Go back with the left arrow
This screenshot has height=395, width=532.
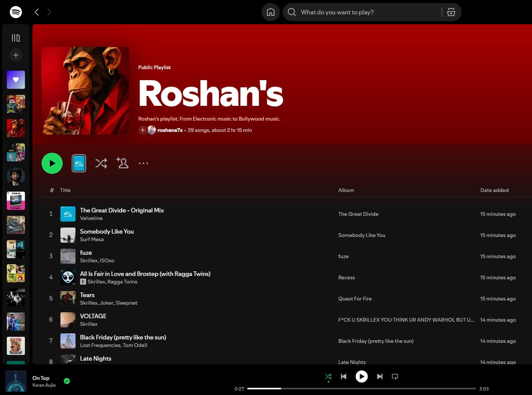[x=37, y=12]
